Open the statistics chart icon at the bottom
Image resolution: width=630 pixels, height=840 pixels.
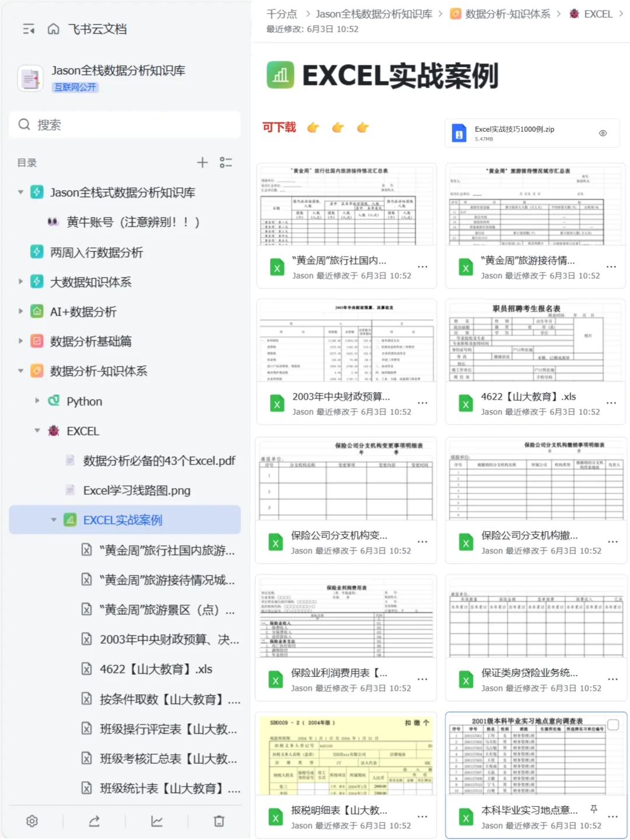pos(156,821)
